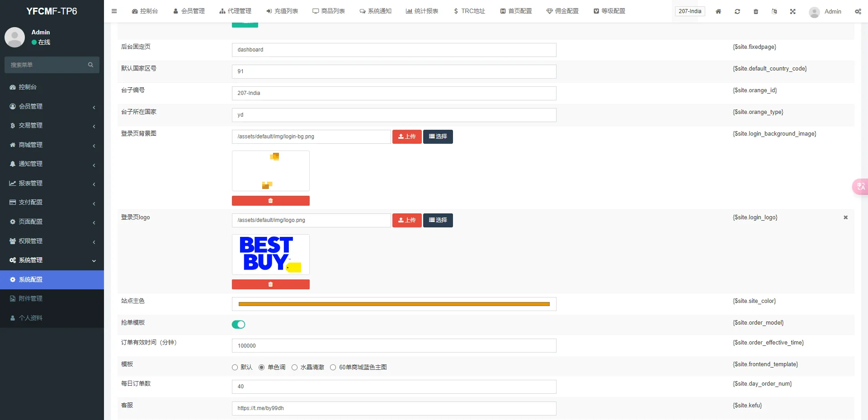The width and height of the screenshot is (868, 420).
Task: Open 控制台 in the top navigation
Action: 145,11
